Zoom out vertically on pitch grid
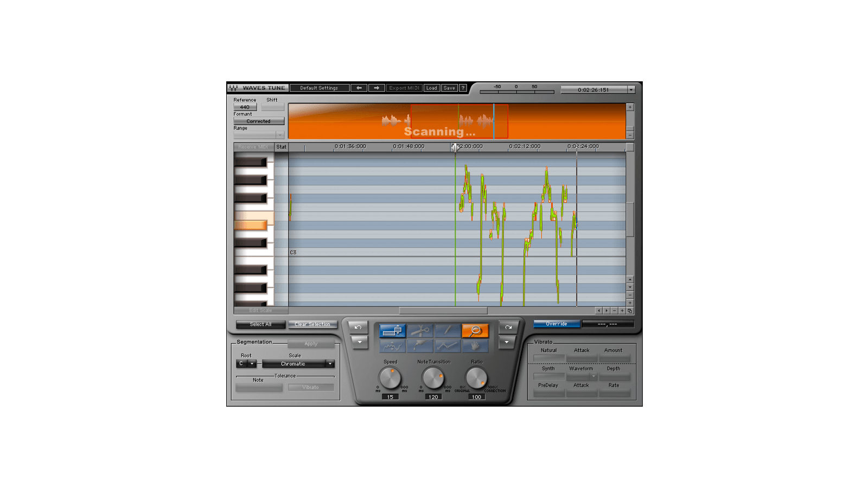868x488 pixels. pyautogui.click(x=630, y=295)
